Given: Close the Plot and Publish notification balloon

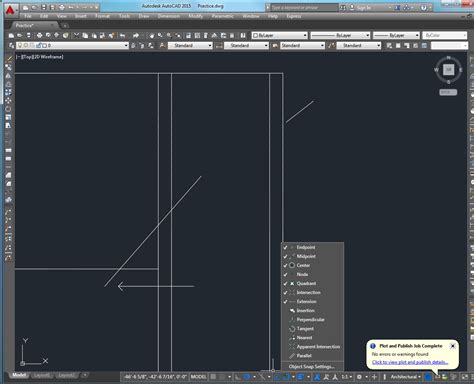Looking at the screenshot, I should pos(452,346).
